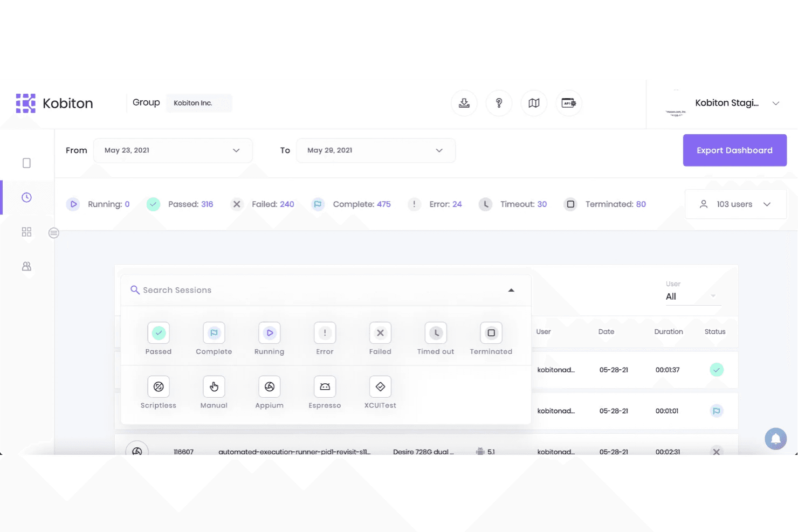
Task: Click the search magnifier icon
Action: pyautogui.click(x=135, y=290)
